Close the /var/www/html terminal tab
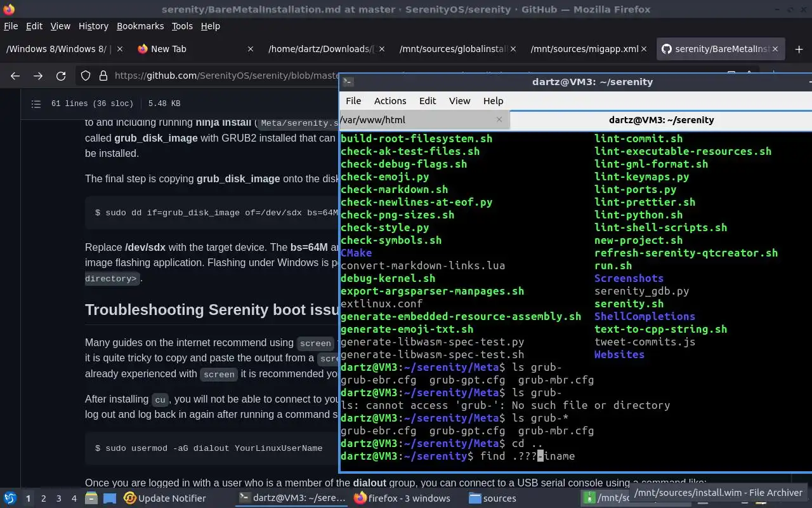This screenshot has height=508, width=812. [499, 119]
